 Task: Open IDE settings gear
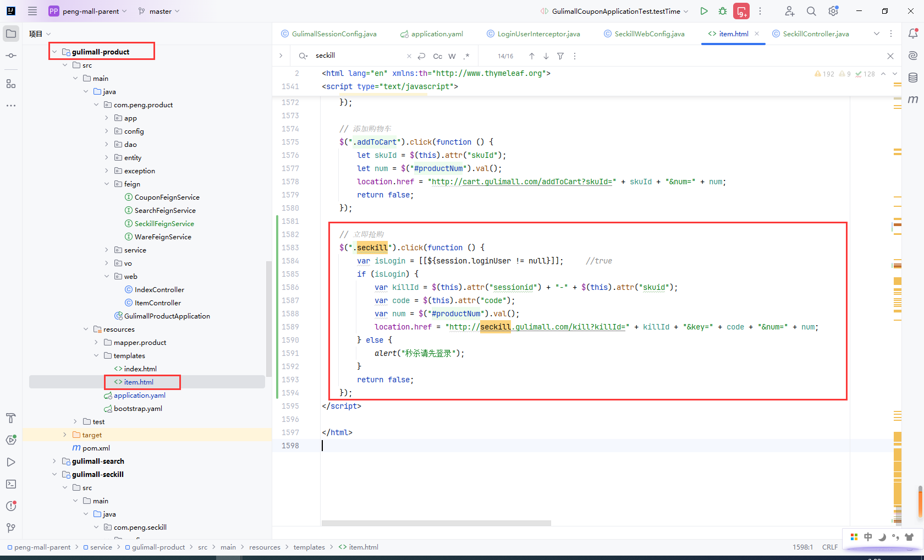[x=833, y=11]
